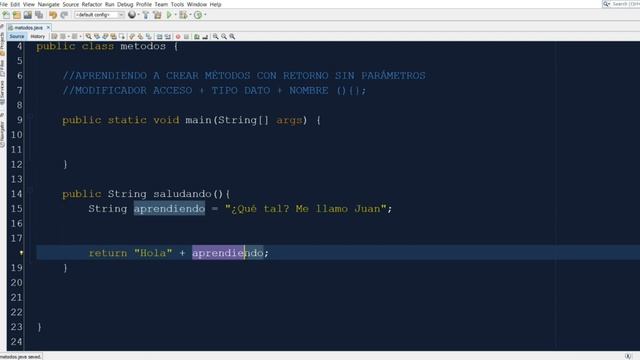This screenshot has width=640, height=360.
Task: Collapse the main method code fold
Action: [31, 116]
